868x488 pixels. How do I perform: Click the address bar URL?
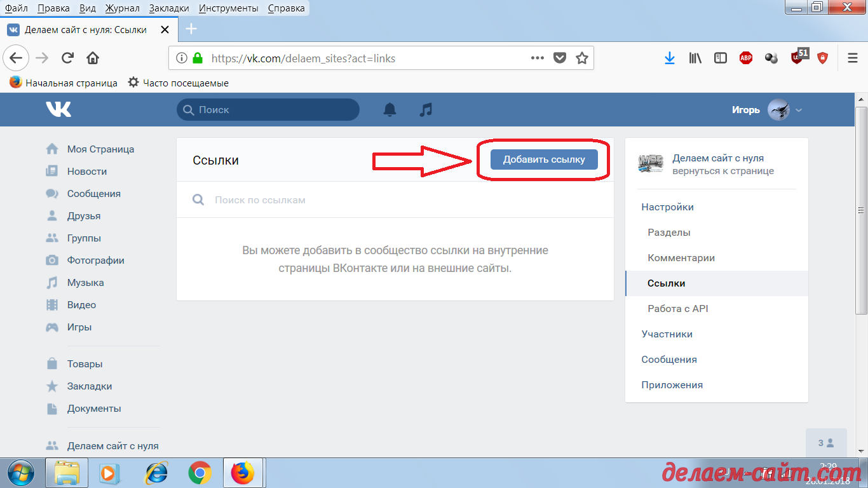coord(303,58)
